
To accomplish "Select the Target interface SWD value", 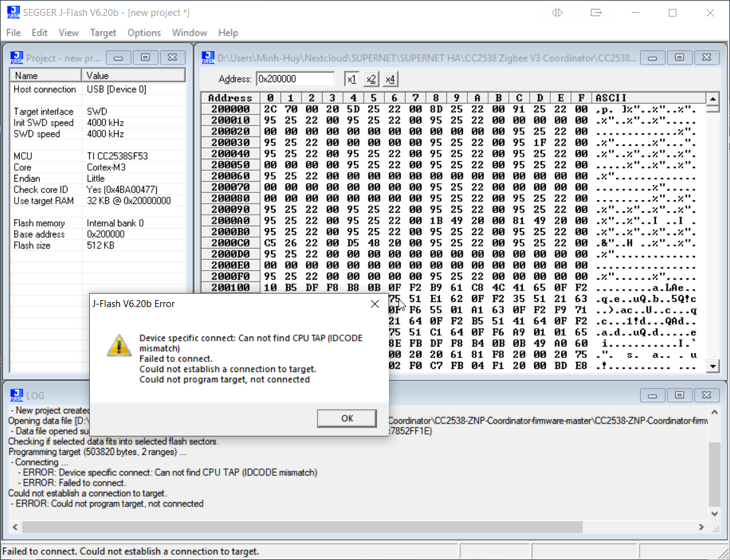I will (97, 111).
